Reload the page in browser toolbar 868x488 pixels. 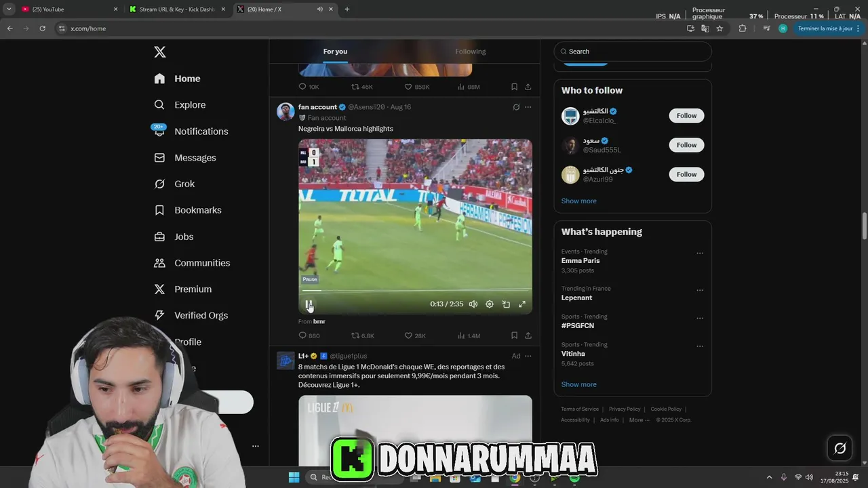(42, 28)
